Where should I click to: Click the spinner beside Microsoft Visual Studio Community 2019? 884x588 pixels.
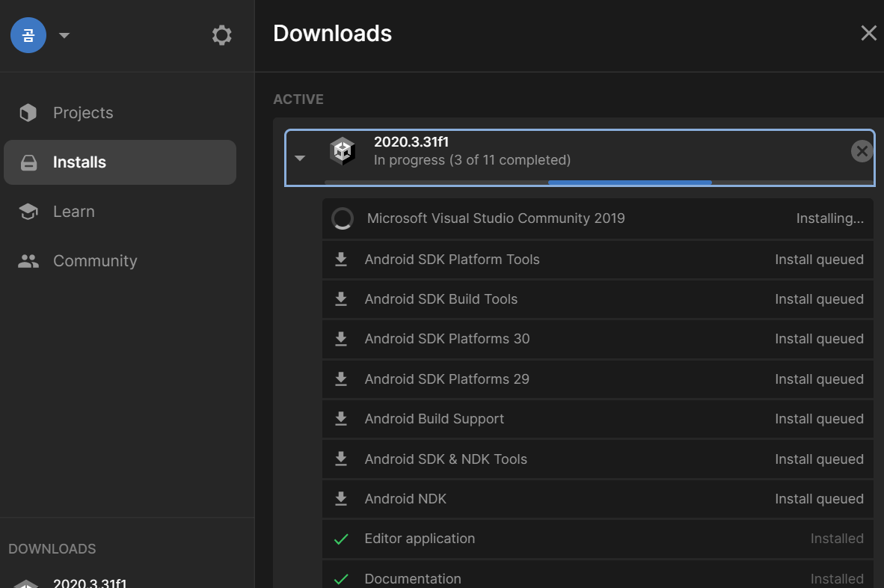(343, 218)
